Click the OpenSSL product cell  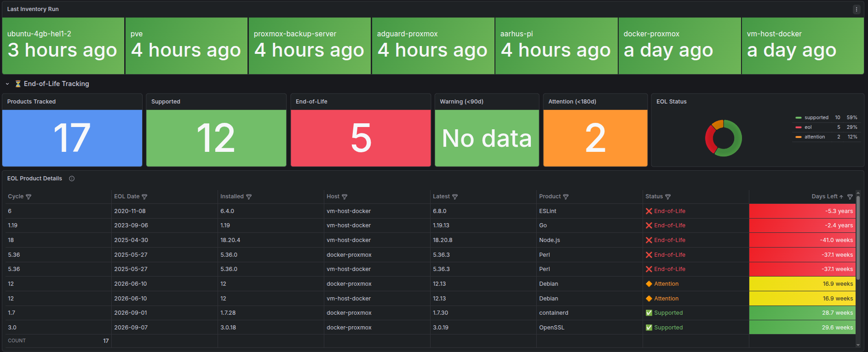tap(589, 328)
